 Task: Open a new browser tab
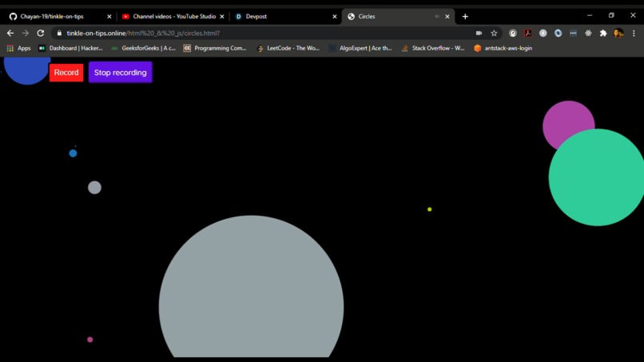(465, 17)
